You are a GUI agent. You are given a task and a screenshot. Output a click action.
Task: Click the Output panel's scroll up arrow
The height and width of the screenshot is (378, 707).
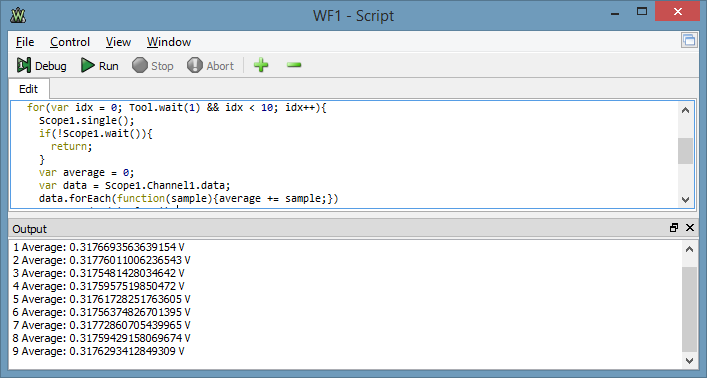click(x=689, y=249)
